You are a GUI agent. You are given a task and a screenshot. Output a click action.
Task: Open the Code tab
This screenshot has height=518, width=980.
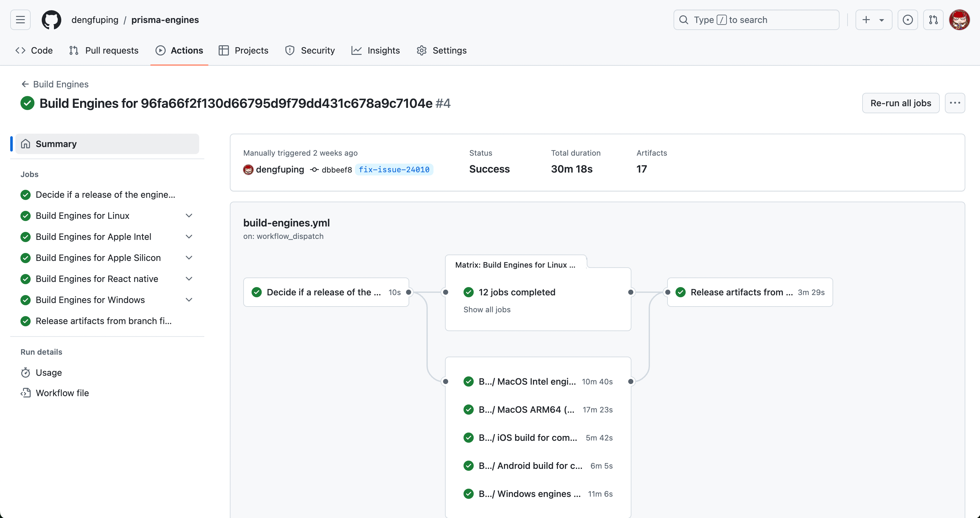pos(34,50)
